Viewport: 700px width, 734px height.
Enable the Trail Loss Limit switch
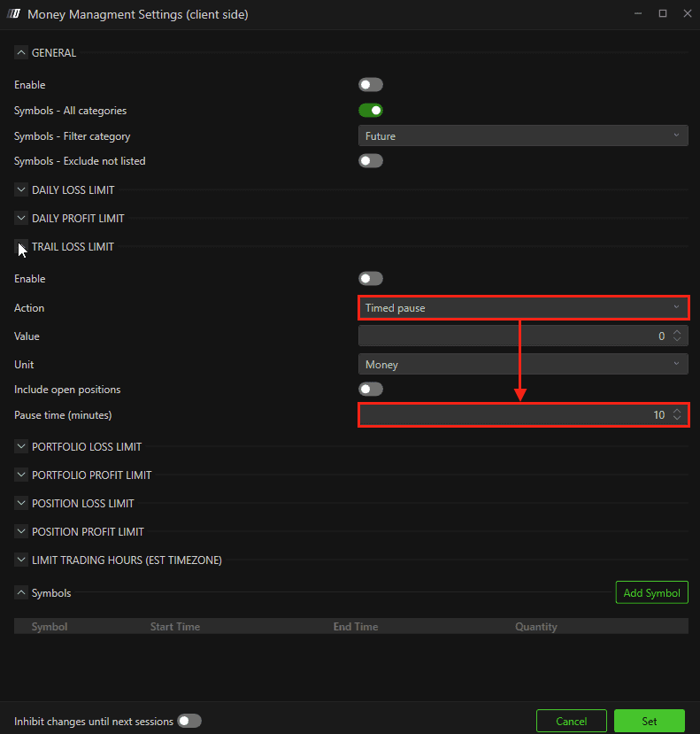[x=371, y=279]
